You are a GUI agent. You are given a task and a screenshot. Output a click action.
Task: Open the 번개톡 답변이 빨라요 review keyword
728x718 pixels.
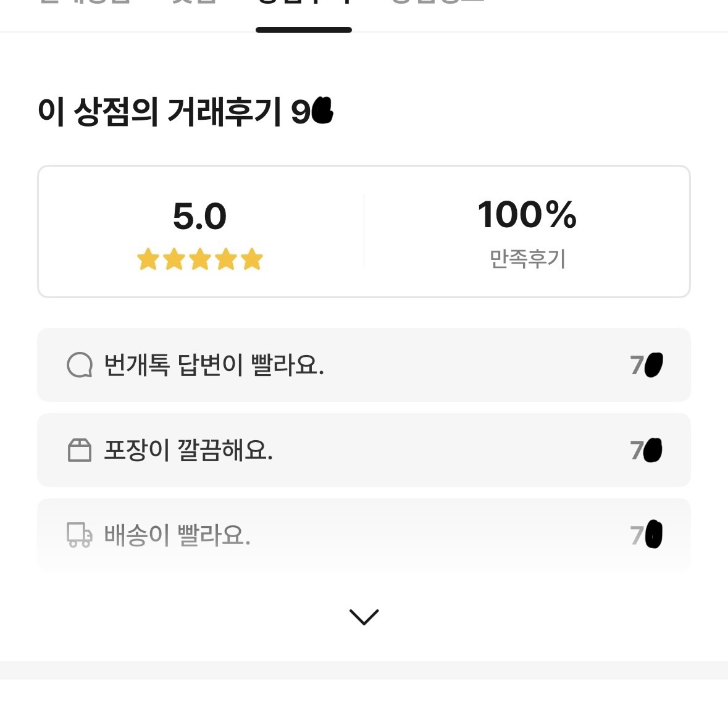214,365
